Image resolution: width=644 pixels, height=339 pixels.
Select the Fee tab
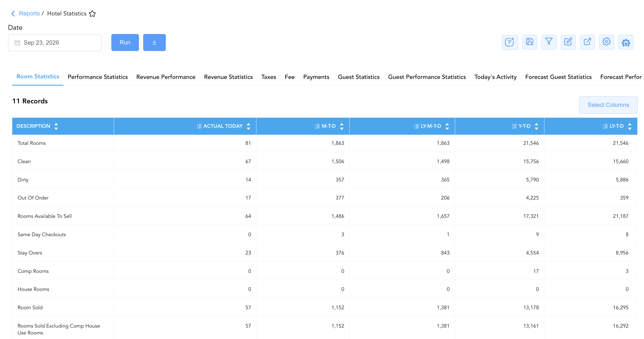(x=290, y=77)
